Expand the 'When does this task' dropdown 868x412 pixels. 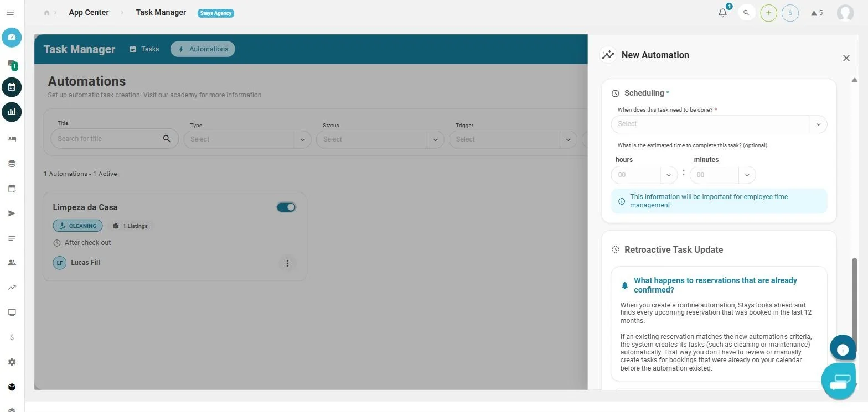719,124
